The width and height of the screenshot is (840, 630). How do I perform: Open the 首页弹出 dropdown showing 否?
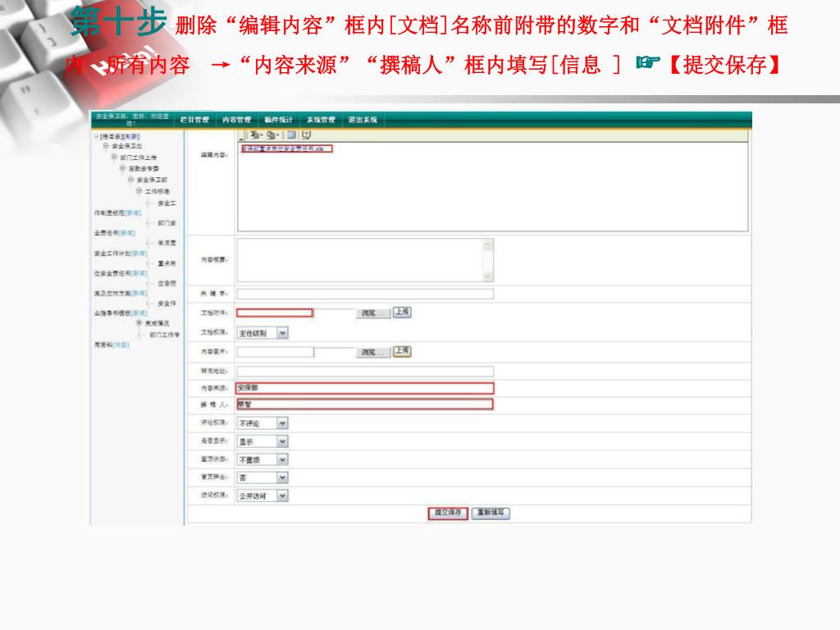(x=262, y=478)
